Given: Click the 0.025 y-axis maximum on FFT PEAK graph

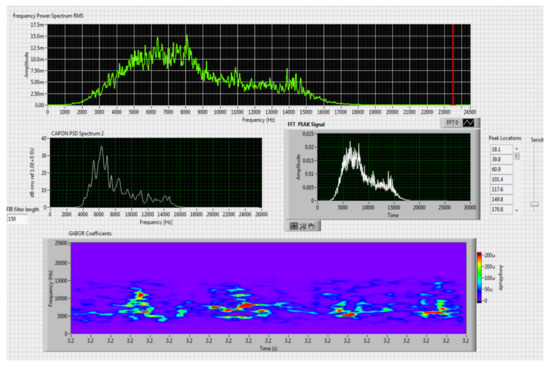Looking at the screenshot, I should click(x=308, y=134).
